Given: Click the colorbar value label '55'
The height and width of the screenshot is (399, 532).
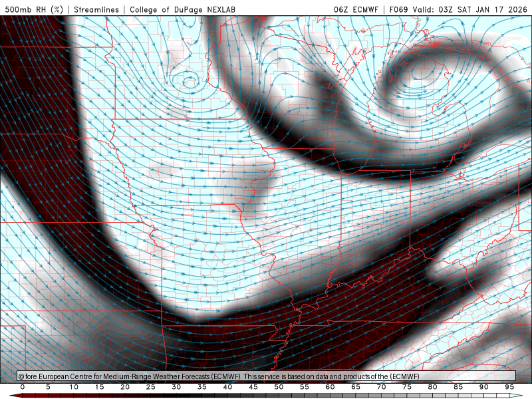Looking at the screenshot, I should click(x=305, y=387).
